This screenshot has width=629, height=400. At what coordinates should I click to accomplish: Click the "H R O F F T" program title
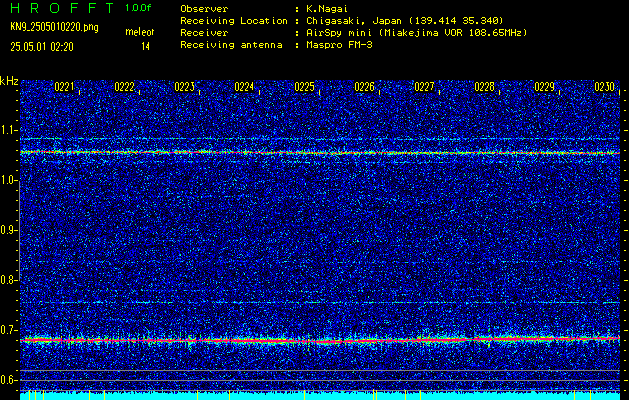coord(62,8)
